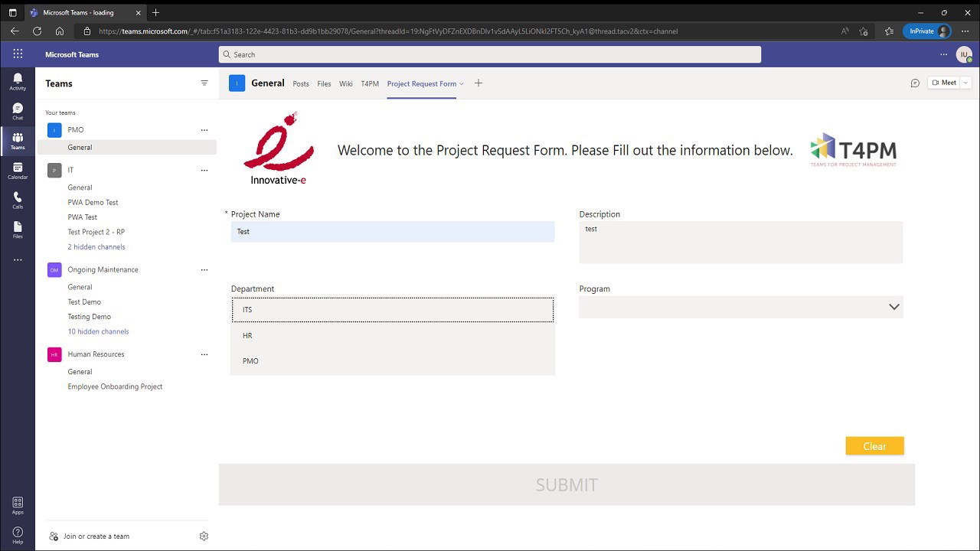
Task: Expand 2 hidden channels under IT
Action: tap(96, 247)
